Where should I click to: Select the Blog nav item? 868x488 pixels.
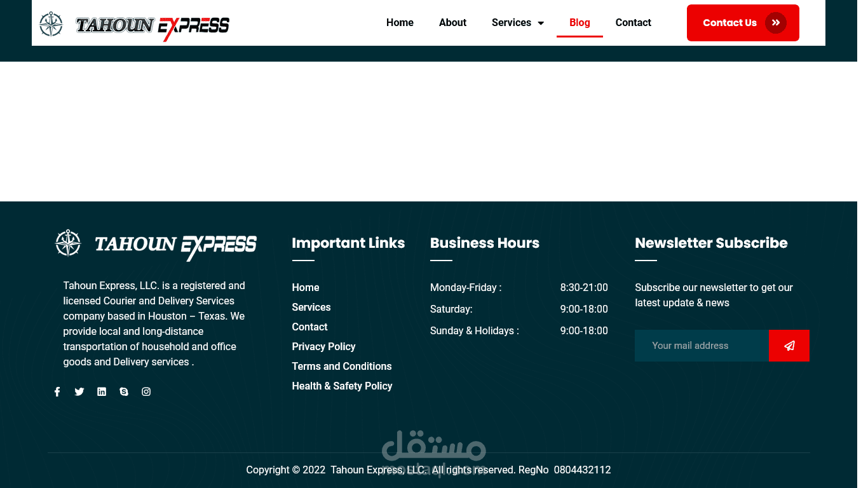point(580,23)
